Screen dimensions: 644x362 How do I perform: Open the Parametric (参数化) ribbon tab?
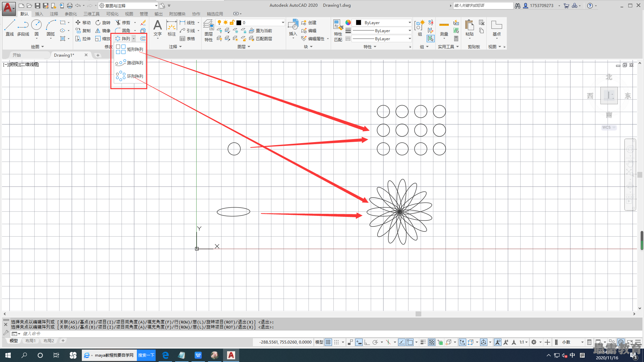tap(71, 14)
